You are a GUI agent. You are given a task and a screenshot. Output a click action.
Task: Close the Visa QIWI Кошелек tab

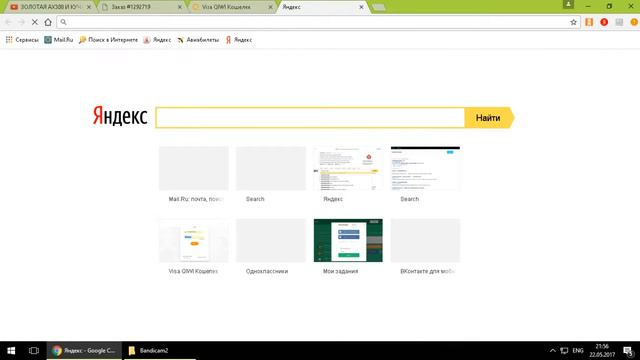coord(270,7)
